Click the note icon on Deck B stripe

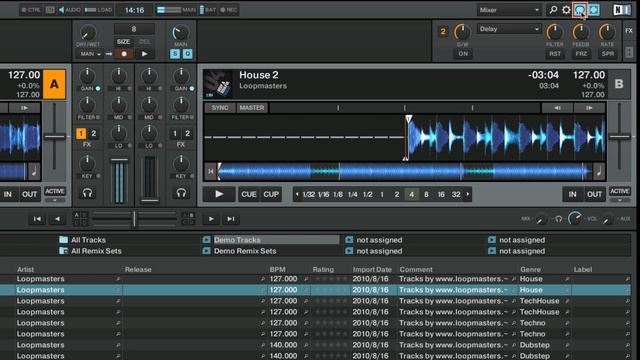tap(599, 172)
